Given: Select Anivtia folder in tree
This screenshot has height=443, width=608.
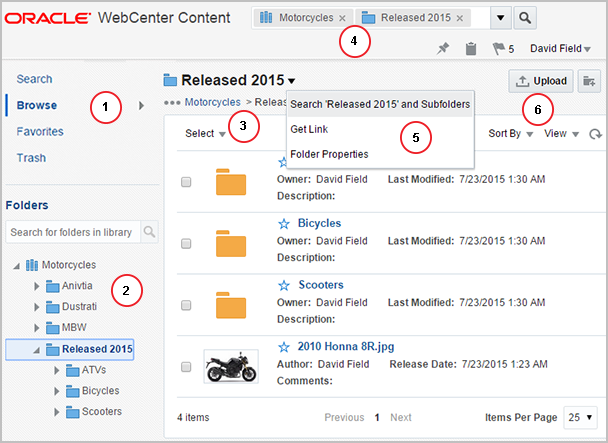Looking at the screenshot, I should point(77,286).
